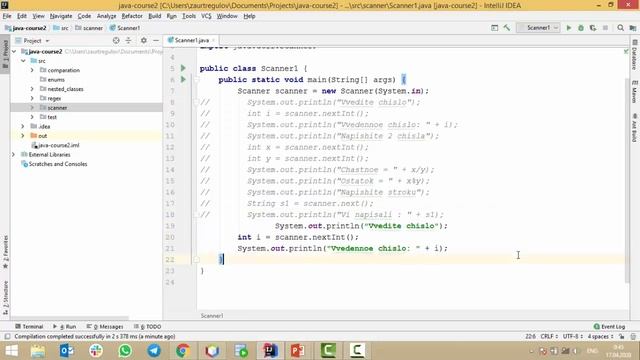
Task: Expand the regex package
Action: pyautogui.click(x=32, y=98)
